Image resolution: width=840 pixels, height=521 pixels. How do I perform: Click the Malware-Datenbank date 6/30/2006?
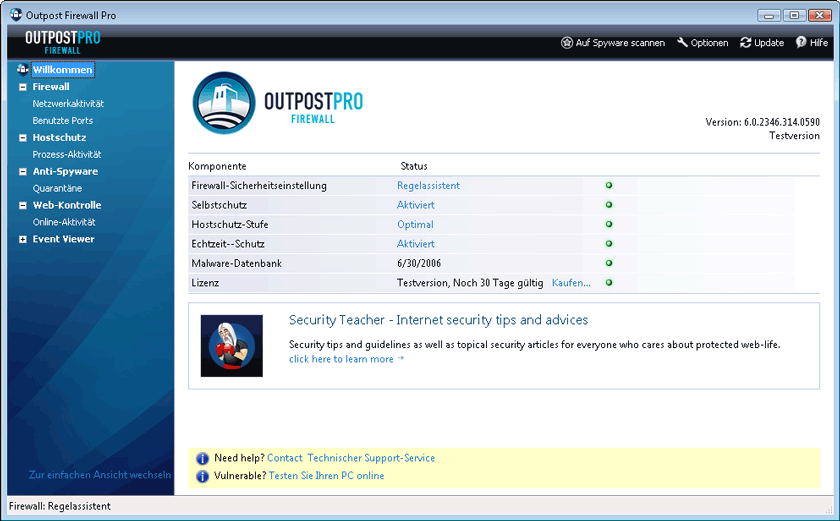click(419, 263)
